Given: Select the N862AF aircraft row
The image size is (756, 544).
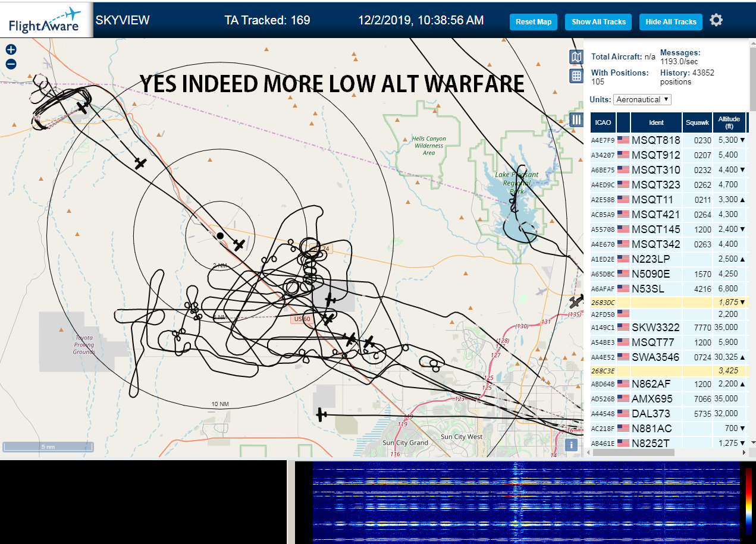Looking at the screenshot, I should 669,384.
